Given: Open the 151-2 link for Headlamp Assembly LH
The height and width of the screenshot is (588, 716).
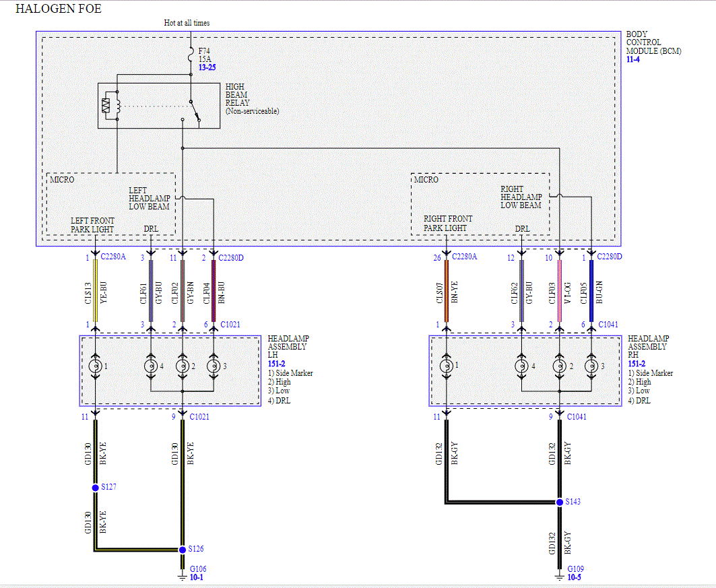Looking at the screenshot, I should coord(276,364).
